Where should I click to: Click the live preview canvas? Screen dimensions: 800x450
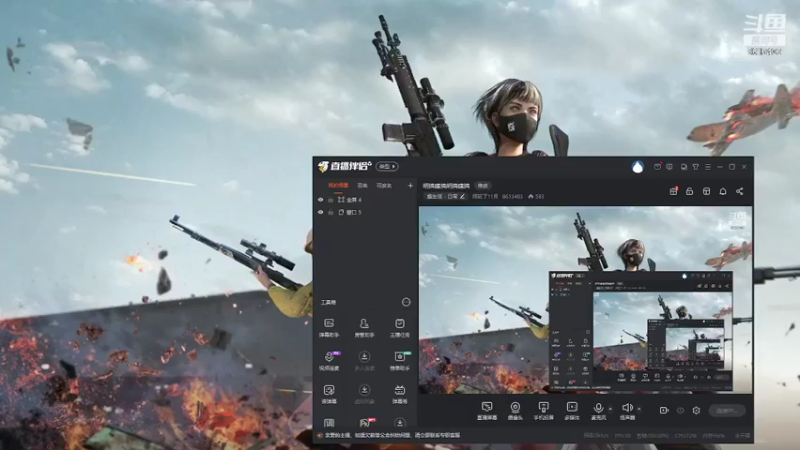click(586, 300)
